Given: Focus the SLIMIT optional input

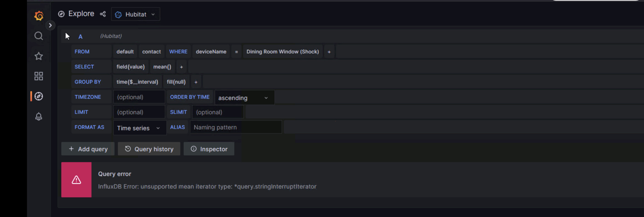Looking at the screenshot, I should pos(218,112).
